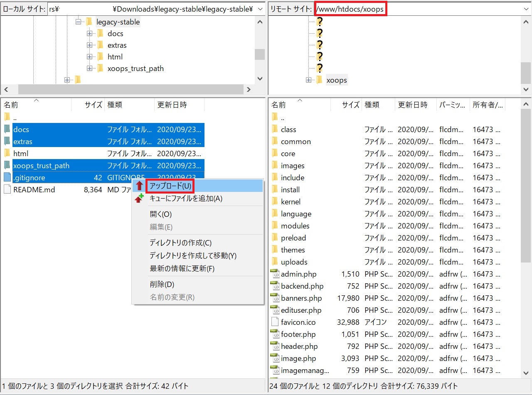Click the themes folder icon in remote list
532x395 pixels.
275,250
